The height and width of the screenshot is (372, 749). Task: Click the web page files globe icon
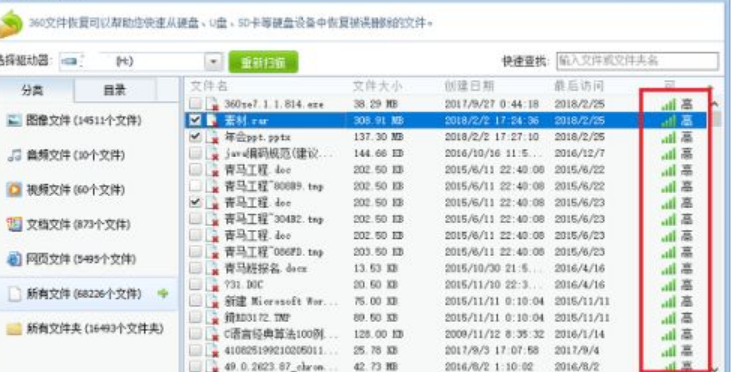pos(14,259)
